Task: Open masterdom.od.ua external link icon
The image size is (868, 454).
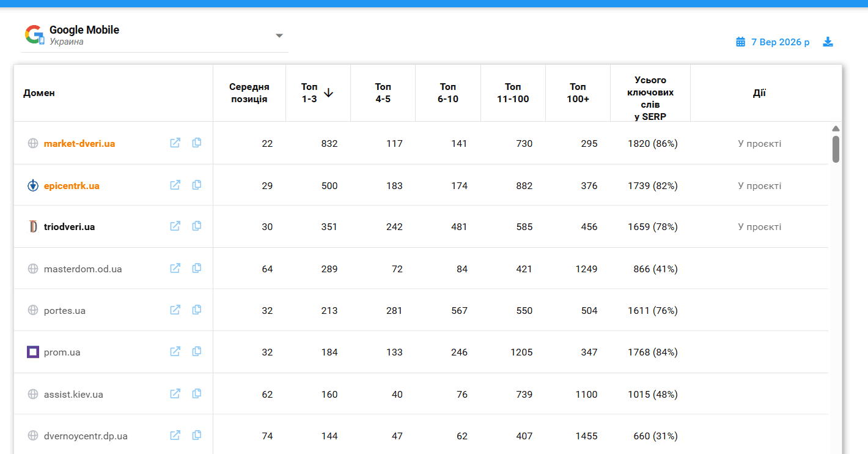Action: [175, 268]
